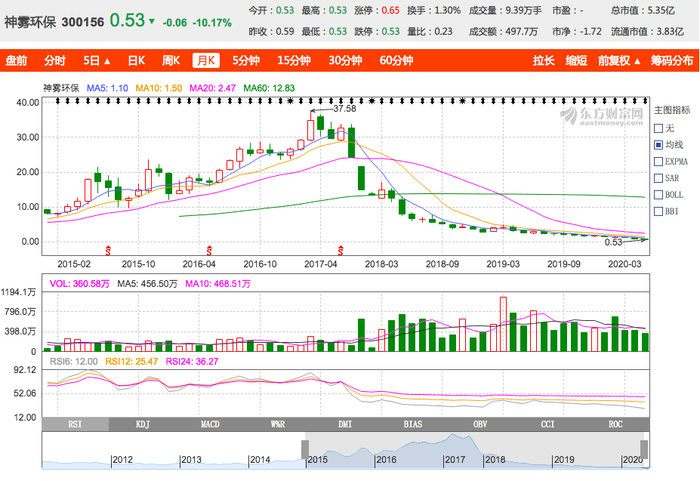Select the KDJ indicator tab
Viewport: 700px width, 481px height.
[x=142, y=424]
